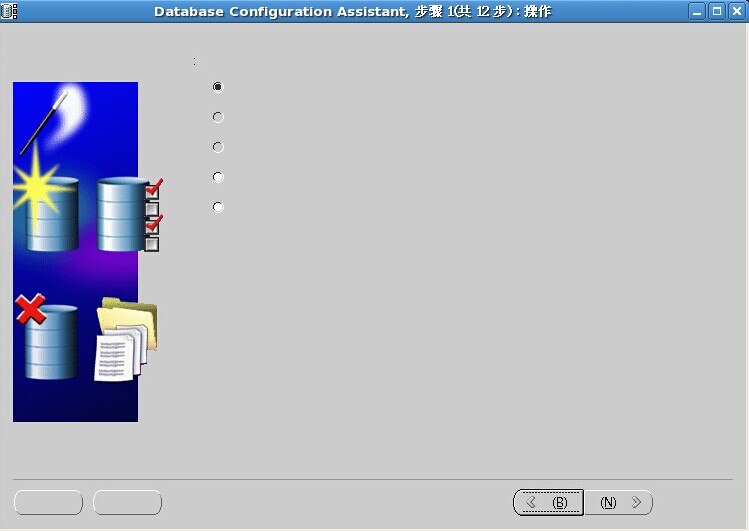Pick the fifth operation radio button
The height and width of the screenshot is (531, 749).
pos(218,207)
